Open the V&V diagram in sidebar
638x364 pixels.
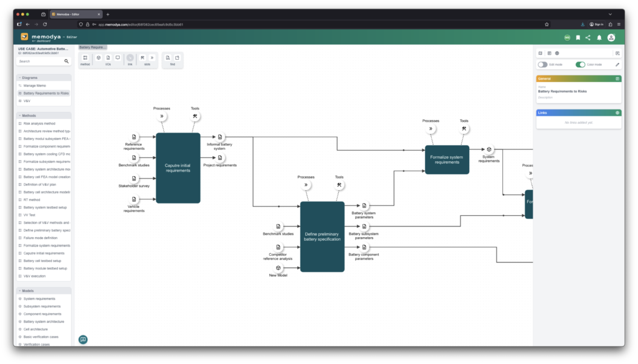point(27,101)
